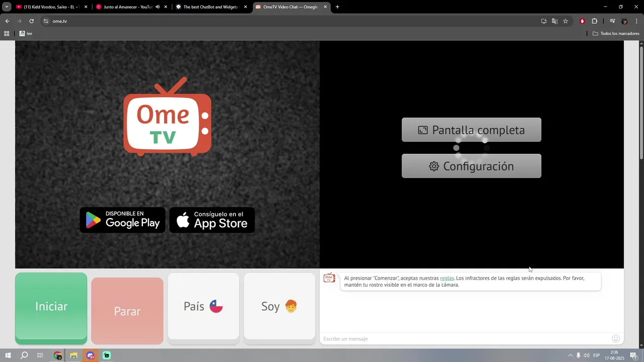Open the Soy gender selector
Viewport: 644px width, 362px height.
click(280, 307)
